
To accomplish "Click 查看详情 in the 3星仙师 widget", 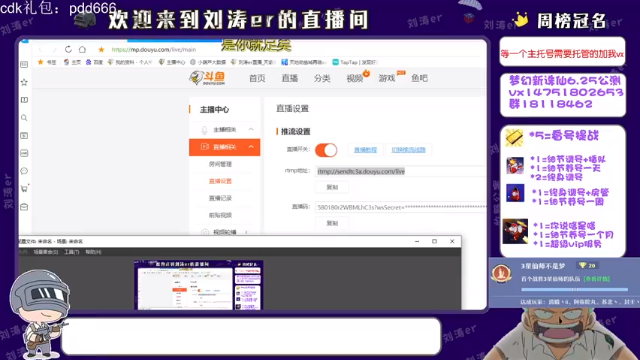I will coord(596,279).
